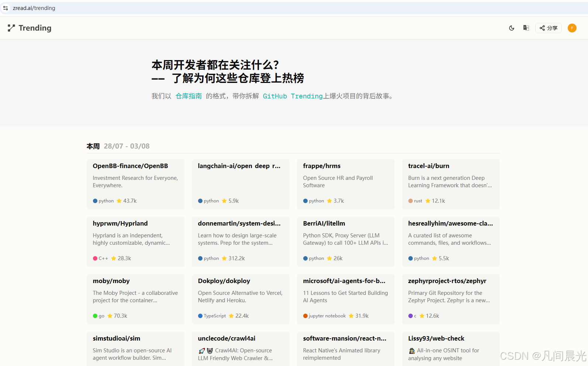588x366 pixels.
Task: Click the TypeScript language dot on dokploy
Action: tap(200, 316)
